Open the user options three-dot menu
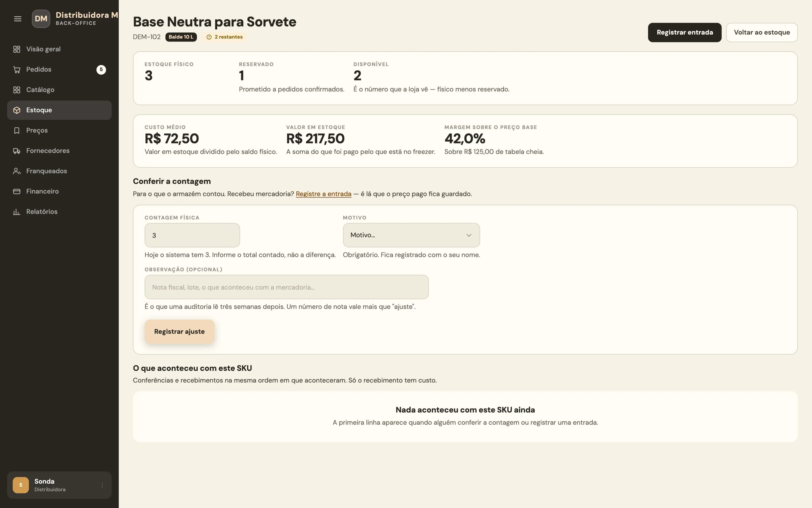 point(102,485)
